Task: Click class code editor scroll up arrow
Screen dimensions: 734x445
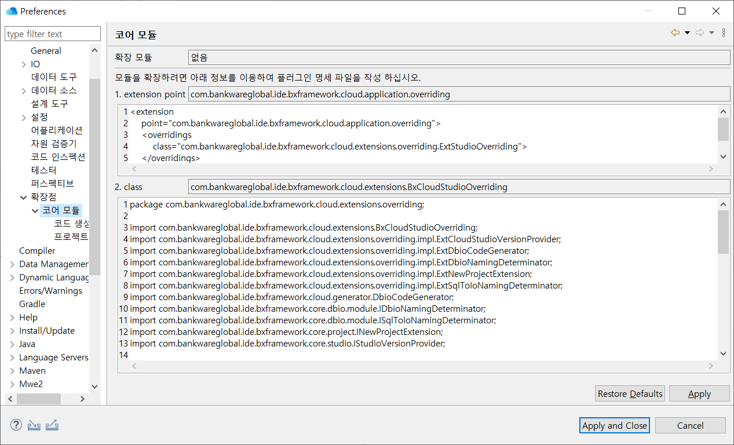Action: point(723,204)
